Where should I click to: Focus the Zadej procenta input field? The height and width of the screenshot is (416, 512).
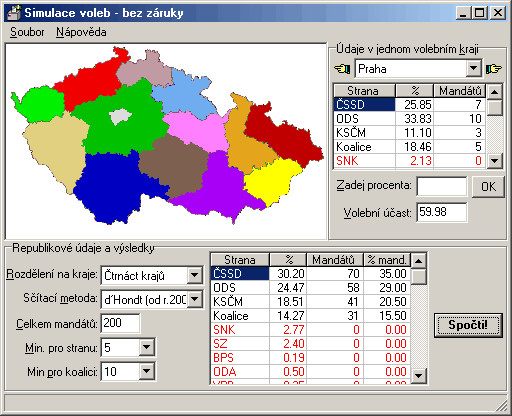442,186
